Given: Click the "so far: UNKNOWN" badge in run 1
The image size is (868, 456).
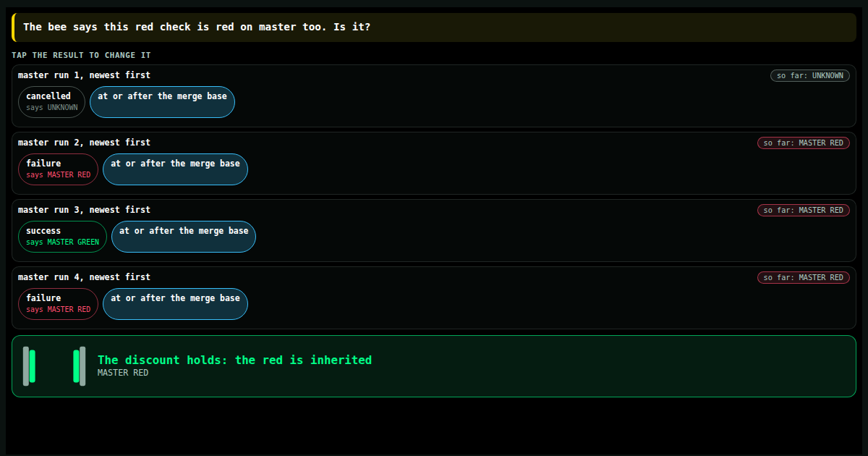Looking at the screenshot, I should tap(810, 75).
